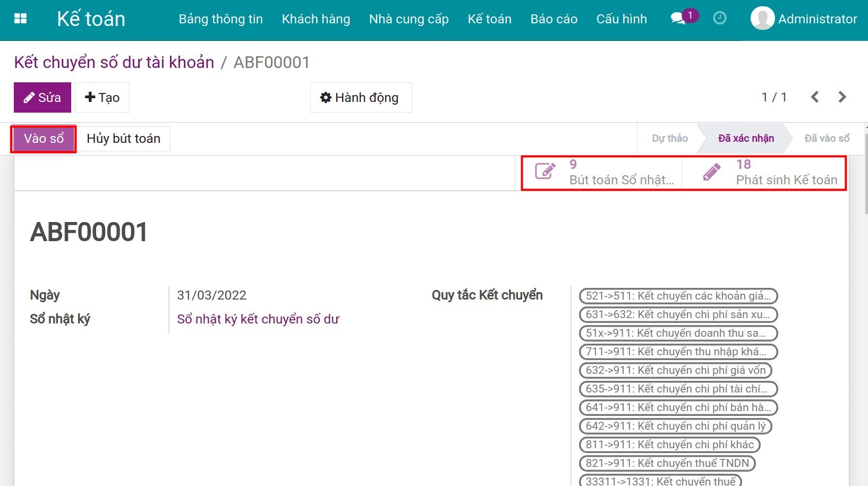This screenshot has height=486, width=868.
Task: Click the Sửa edit button
Action: [x=42, y=98]
